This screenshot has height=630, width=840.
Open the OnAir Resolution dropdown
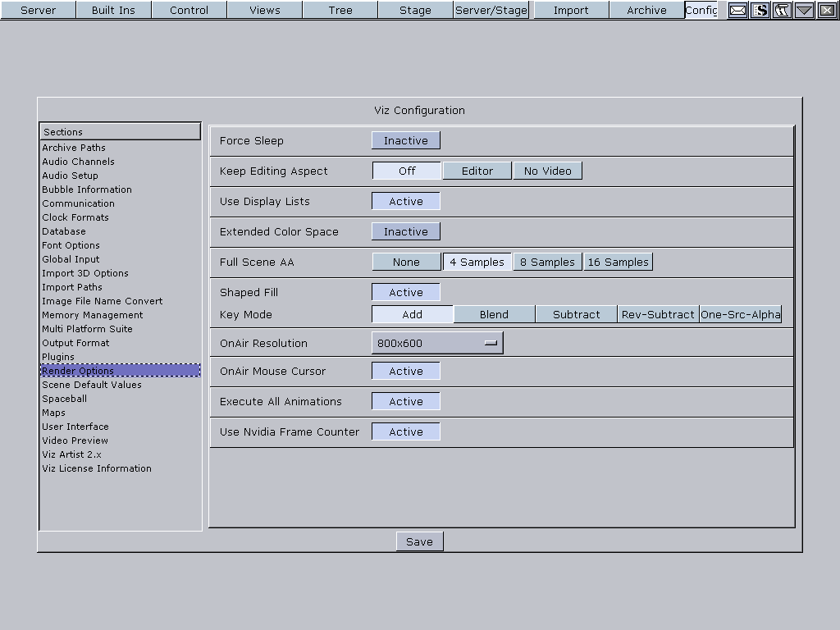coord(436,342)
